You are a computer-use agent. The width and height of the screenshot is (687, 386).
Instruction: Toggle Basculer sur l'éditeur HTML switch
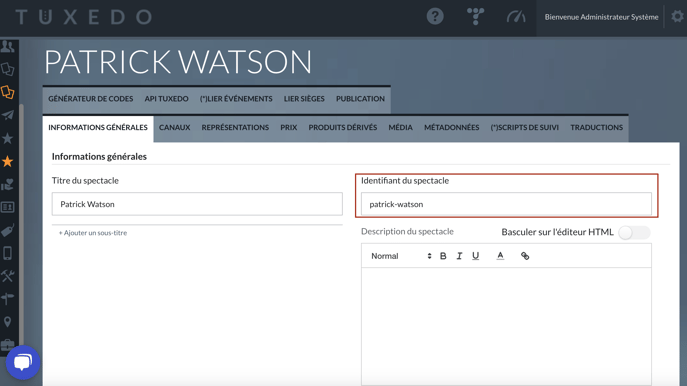click(634, 232)
